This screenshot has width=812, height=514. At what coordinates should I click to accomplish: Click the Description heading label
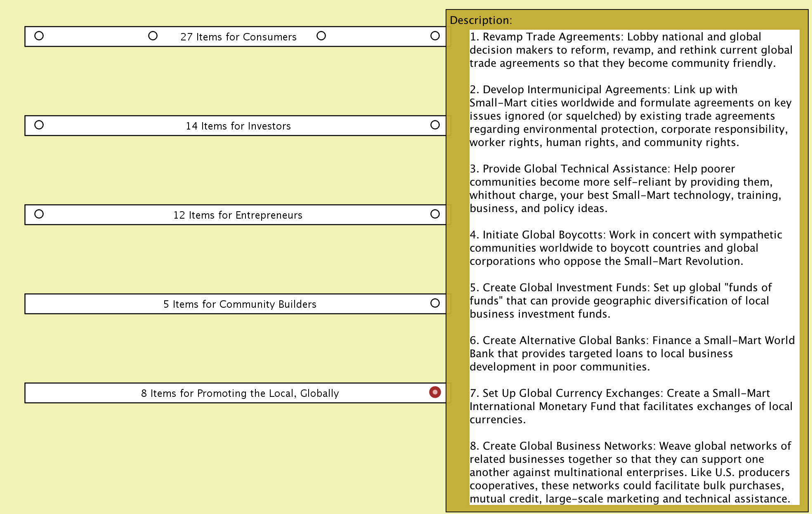pos(481,20)
